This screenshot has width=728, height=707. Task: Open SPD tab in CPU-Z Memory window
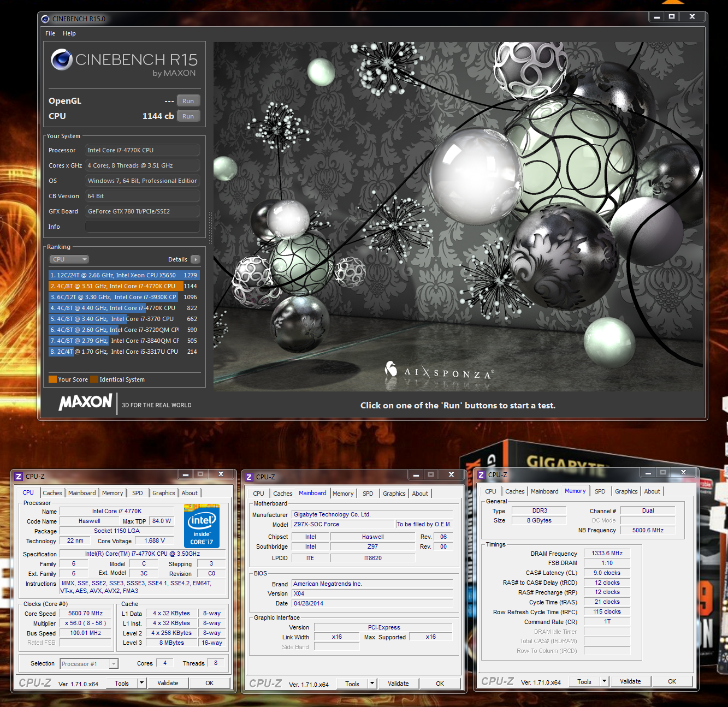pyautogui.click(x=600, y=491)
